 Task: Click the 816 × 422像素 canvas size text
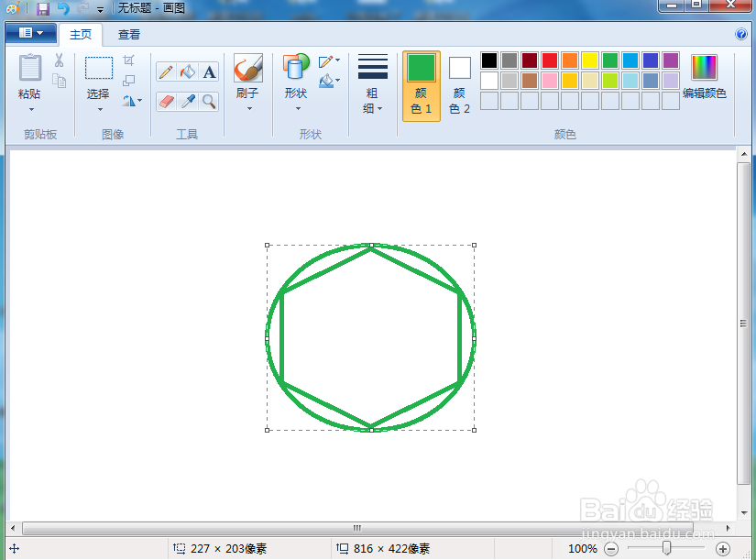391,549
